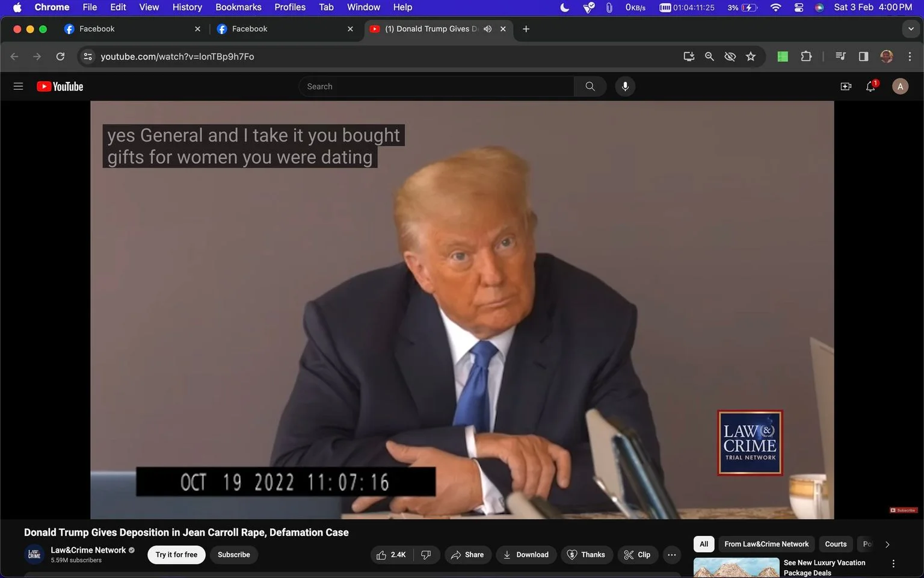Create a Clip of the video
This screenshot has height=578, width=924.
click(x=638, y=555)
